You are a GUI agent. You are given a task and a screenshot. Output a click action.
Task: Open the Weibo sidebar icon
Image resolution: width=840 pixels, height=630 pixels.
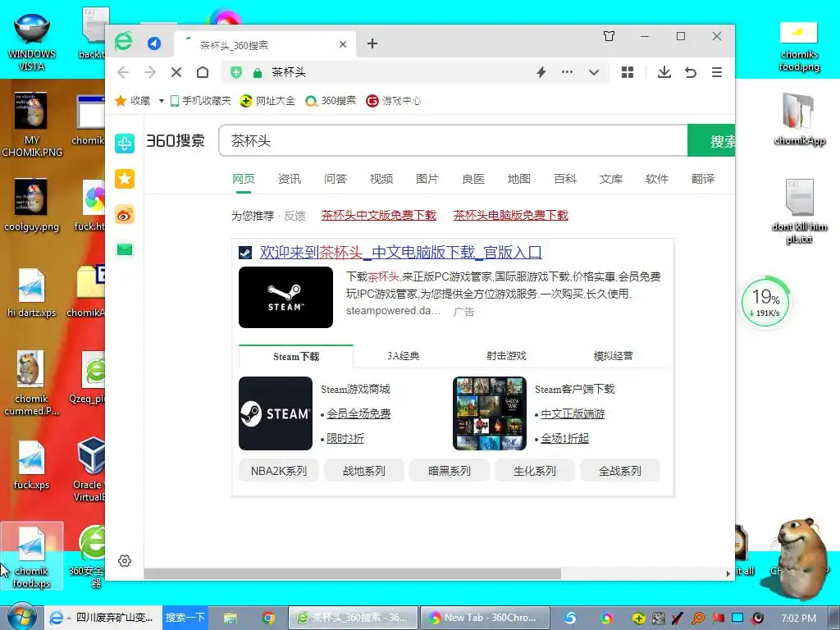(125, 215)
